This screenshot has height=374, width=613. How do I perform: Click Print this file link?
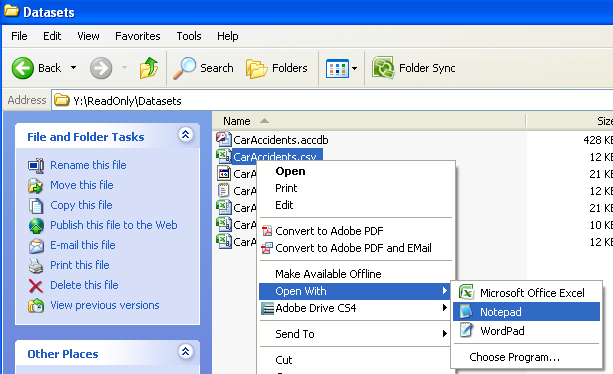coord(80,265)
